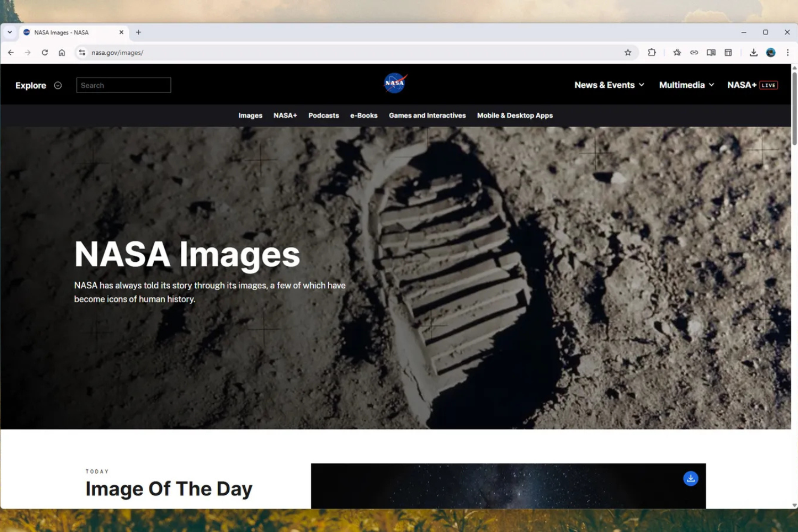The width and height of the screenshot is (798, 532).
Task: Click the address bar URL
Action: click(x=117, y=53)
